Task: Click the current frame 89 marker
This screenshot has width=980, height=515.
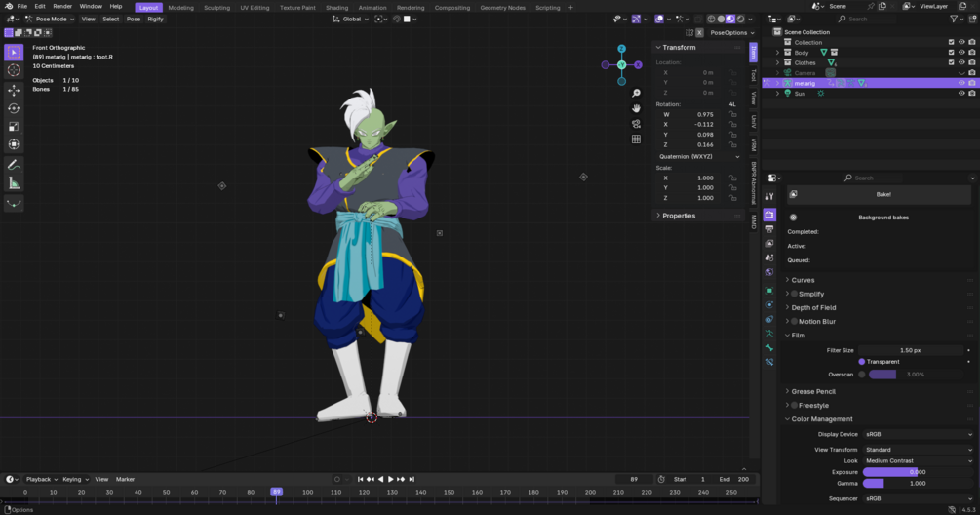Action: (x=276, y=492)
